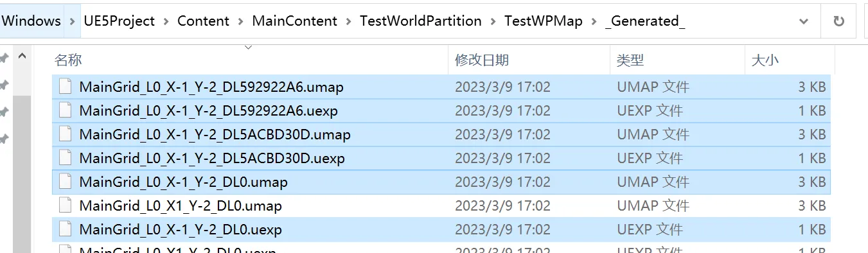
Task: Click the sidebar scroll up arrow
Action: (x=22, y=57)
